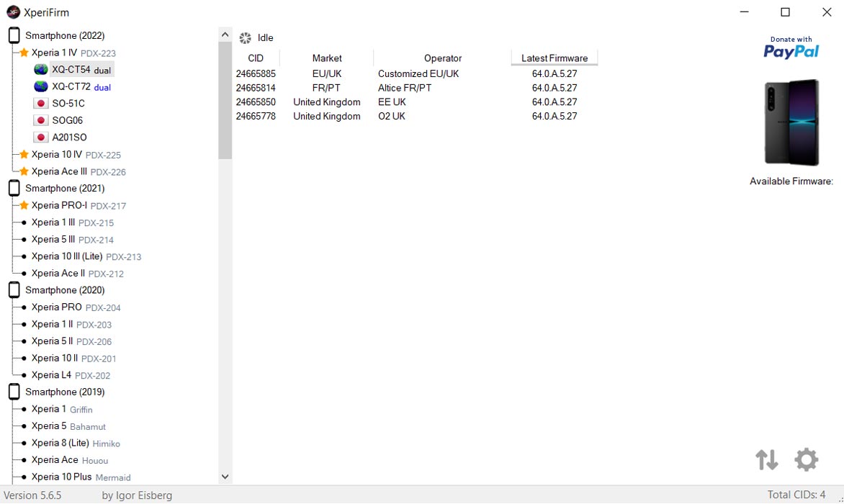This screenshot has width=844, height=504.
Task: Click the star icon beside Xperia Ace III
Action: 24,171
